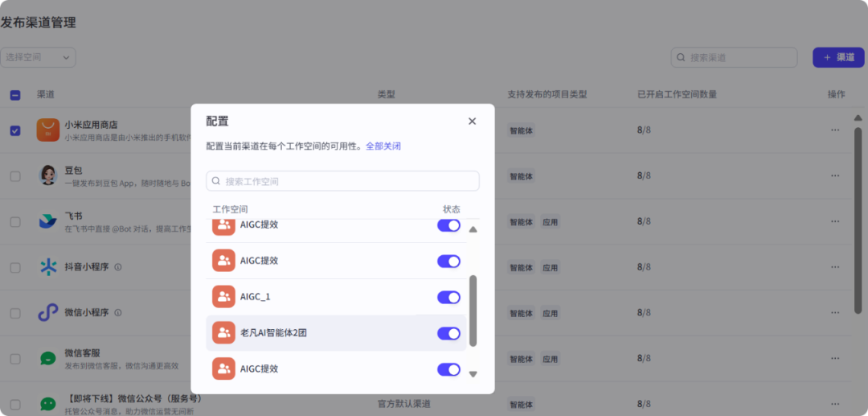Click the 抖音小程序 channel logo
Image resolution: width=868 pixels, height=416 pixels.
click(x=48, y=267)
